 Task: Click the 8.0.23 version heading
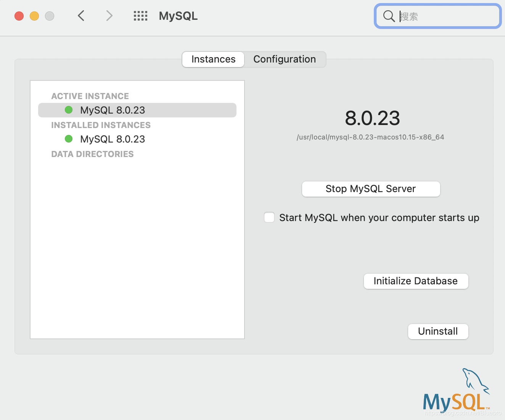coord(372,118)
